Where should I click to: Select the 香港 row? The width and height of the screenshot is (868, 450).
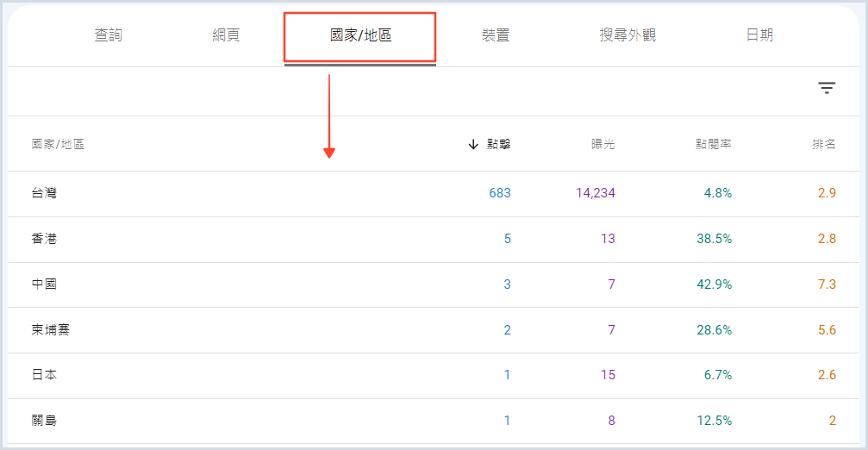[x=44, y=239]
